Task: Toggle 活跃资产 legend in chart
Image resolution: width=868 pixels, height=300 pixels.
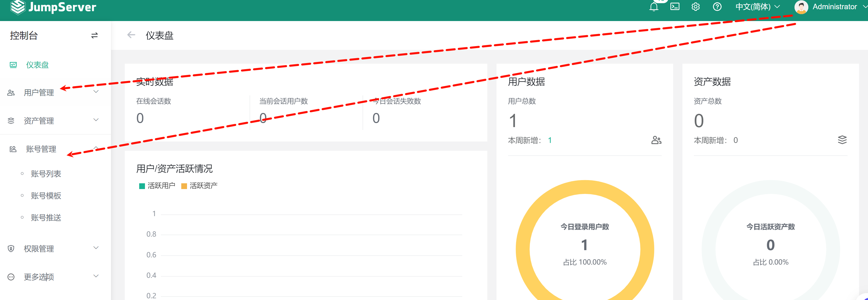Action: point(199,186)
